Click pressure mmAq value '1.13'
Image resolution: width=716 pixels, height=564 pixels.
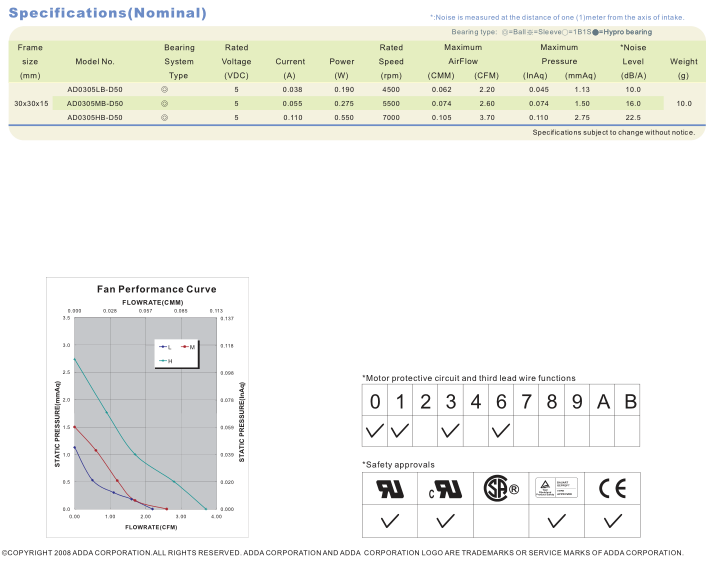[x=582, y=90]
